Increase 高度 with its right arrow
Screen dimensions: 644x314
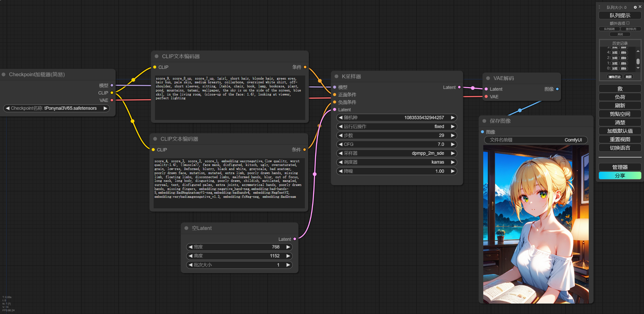[288, 256]
